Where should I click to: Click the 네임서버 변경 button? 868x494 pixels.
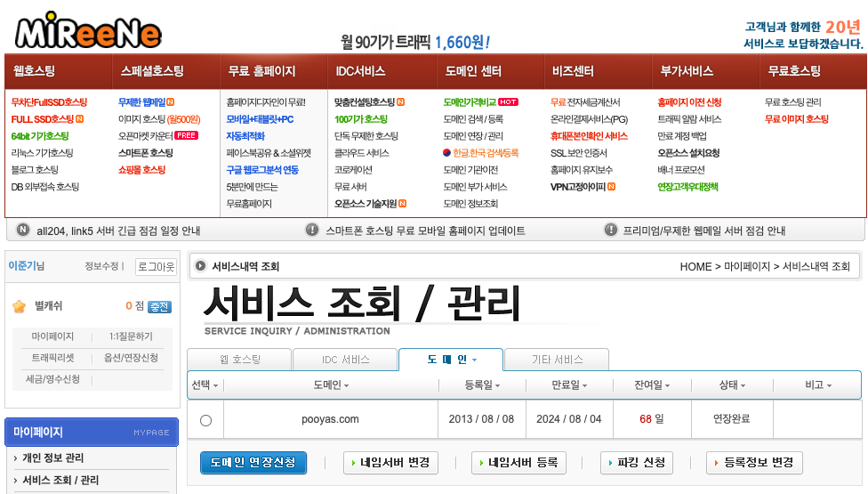point(390,463)
